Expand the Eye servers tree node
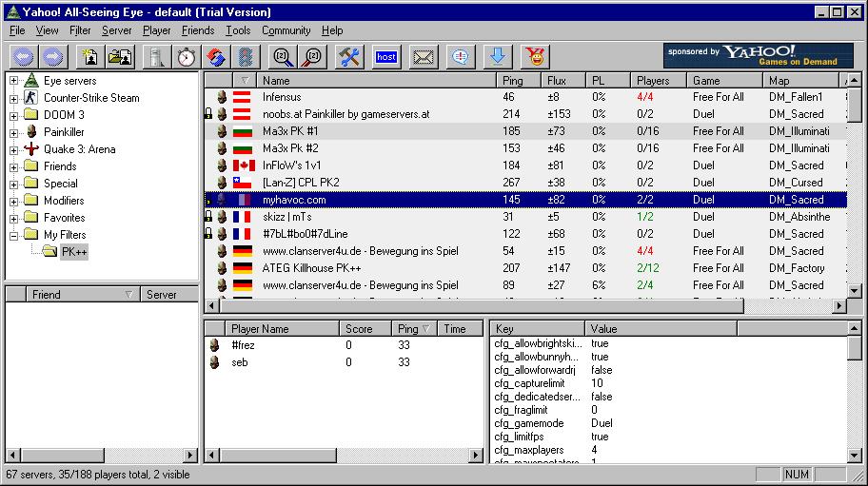This screenshot has width=868, height=486. [14, 81]
